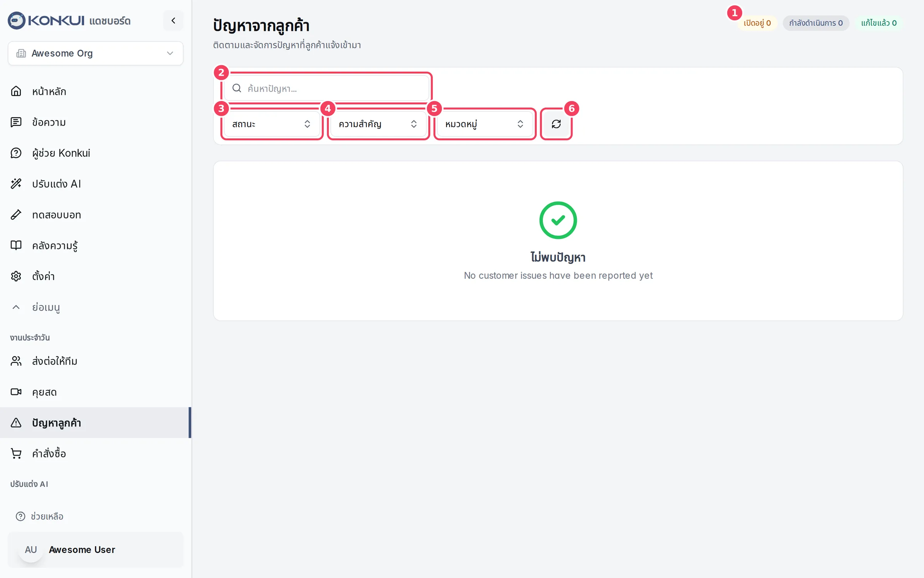Click the gear icon for ตั้งค่า

[16, 276]
